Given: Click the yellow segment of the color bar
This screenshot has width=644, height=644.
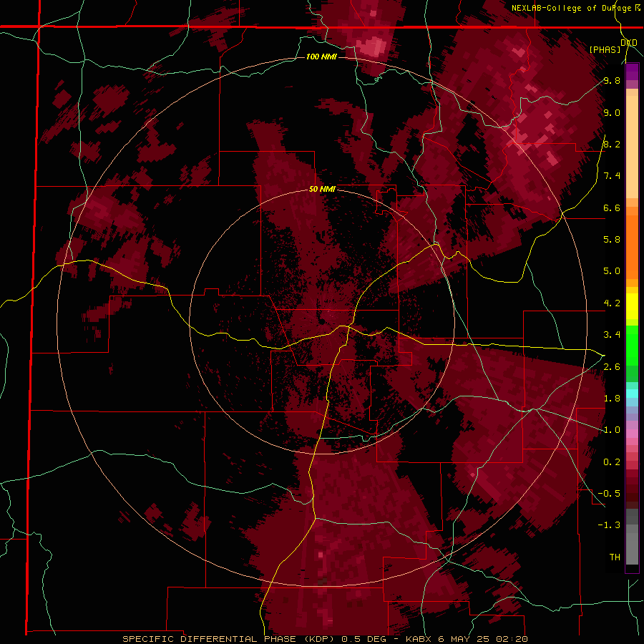Looking at the screenshot, I should click(632, 306).
